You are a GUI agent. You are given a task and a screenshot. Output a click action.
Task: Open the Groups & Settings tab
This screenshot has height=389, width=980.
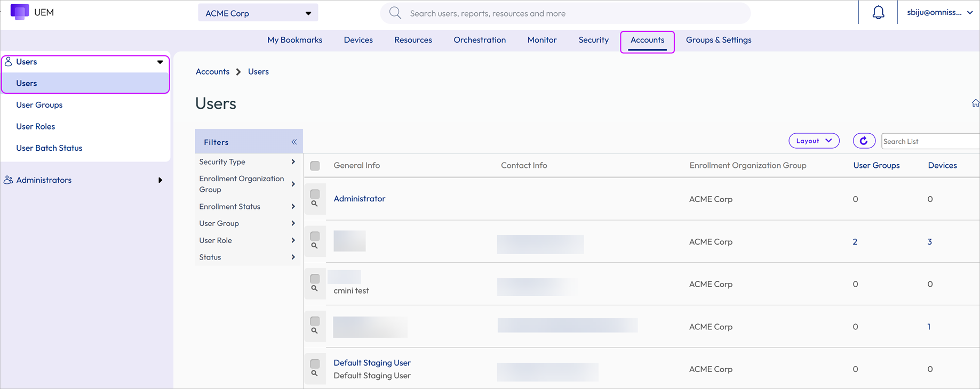tap(719, 40)
